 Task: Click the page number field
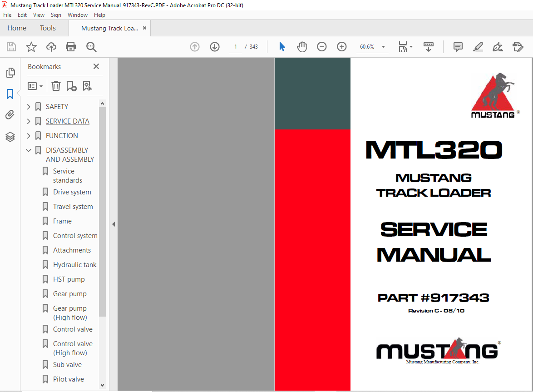click(236, 47)
